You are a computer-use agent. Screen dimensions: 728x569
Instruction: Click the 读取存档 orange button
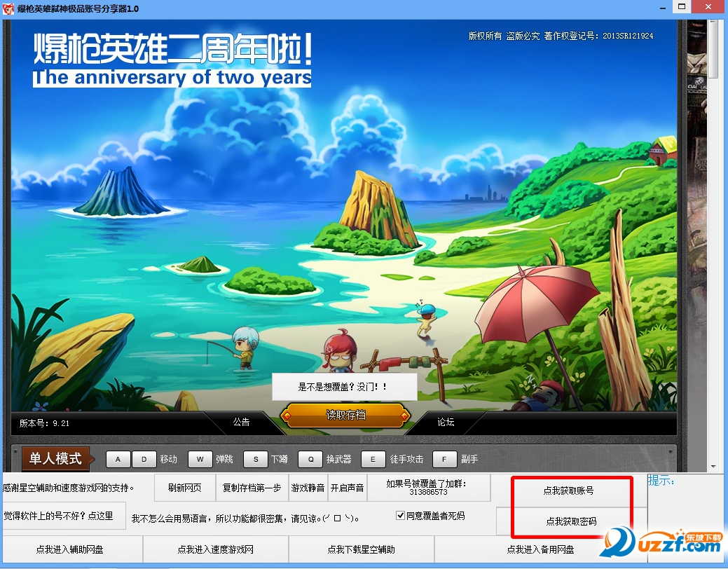[x=345, y=415]
